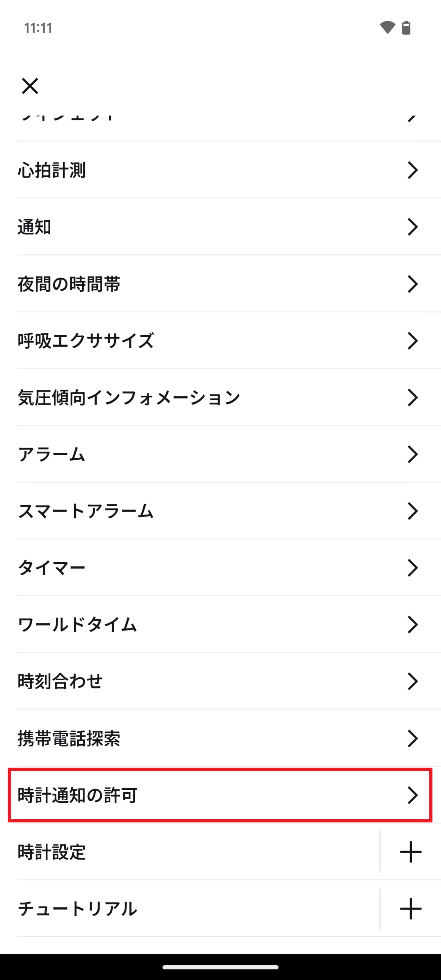Tap the chevron for 気圧傾向インフォメーション
The image size is (441, 980).
(x=412, y=397)
